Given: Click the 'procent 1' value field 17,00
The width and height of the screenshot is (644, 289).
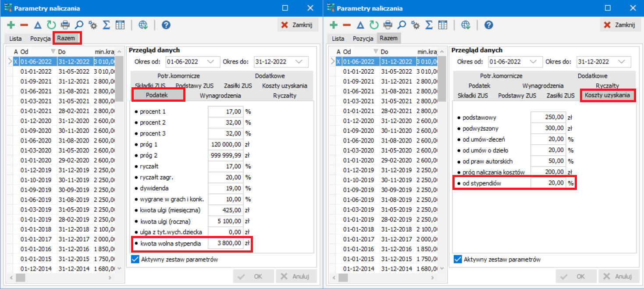Looking at the screenshot, I should coord(226,111).
